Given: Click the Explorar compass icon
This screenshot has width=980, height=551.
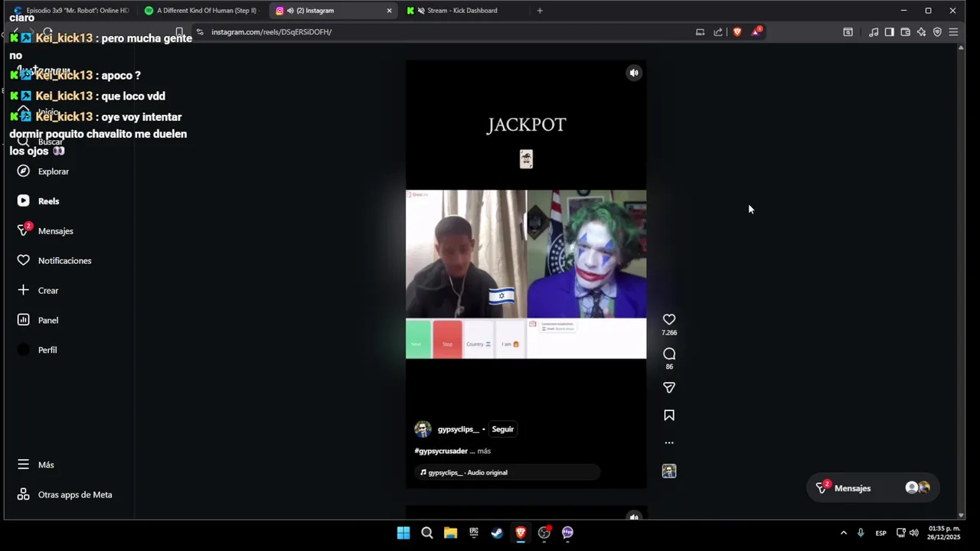Looking at the screenshot, I should point(23,171).
